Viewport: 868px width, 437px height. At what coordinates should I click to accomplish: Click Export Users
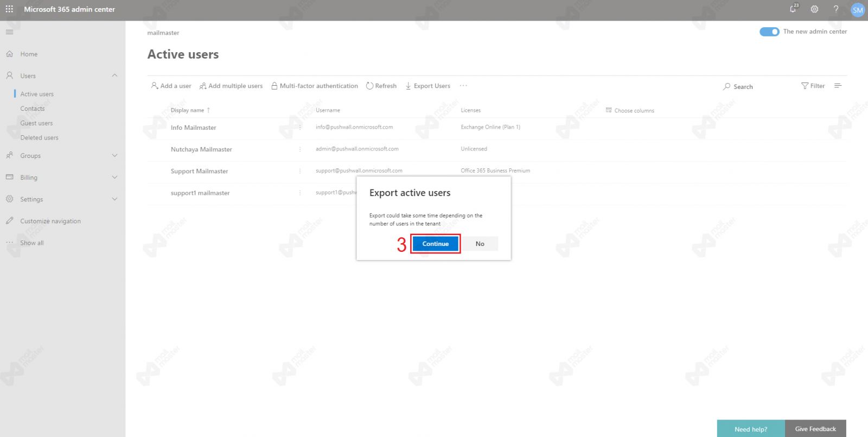427,86
